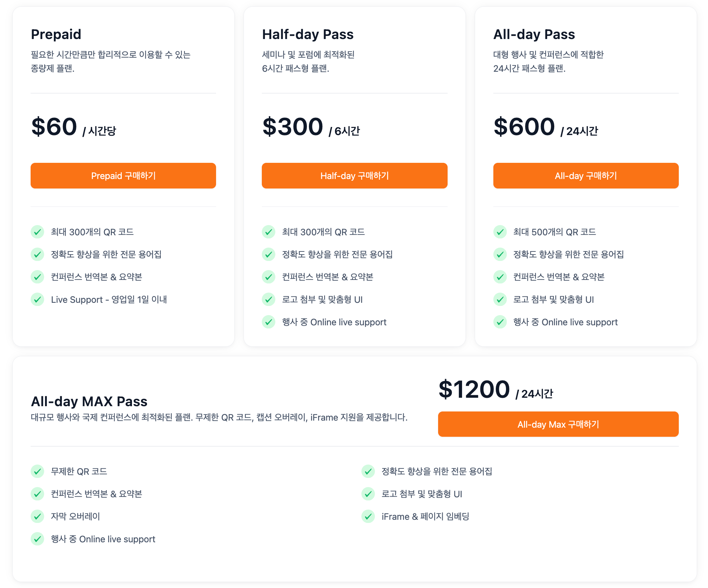
Task: Click the Half-day Pass plan title
Action: click(308, 34)
